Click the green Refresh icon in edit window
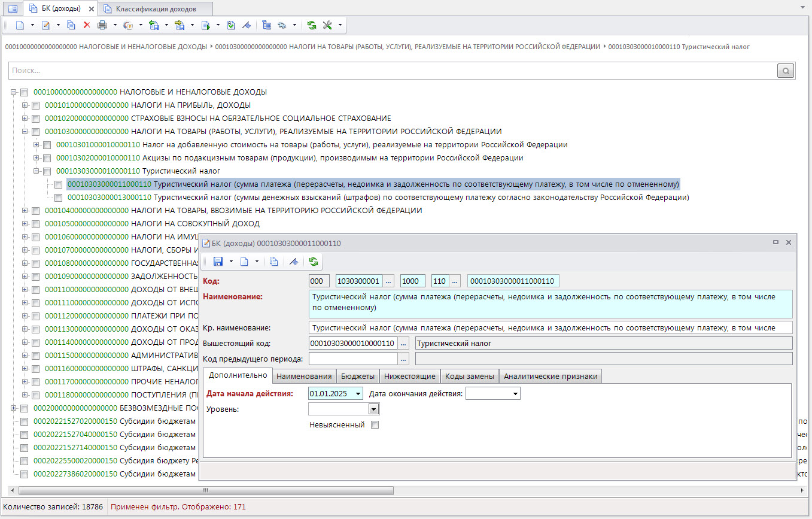This screenshot has width=812, height=519. click(x=313, y=262)
